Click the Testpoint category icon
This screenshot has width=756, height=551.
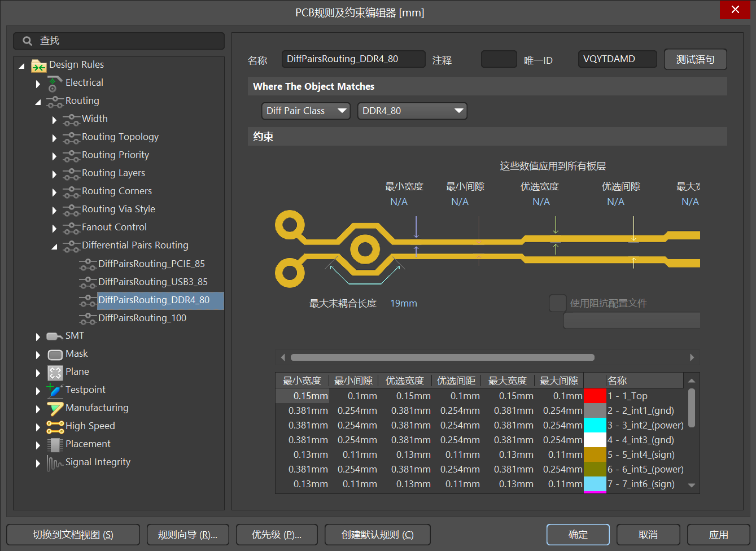55,390
